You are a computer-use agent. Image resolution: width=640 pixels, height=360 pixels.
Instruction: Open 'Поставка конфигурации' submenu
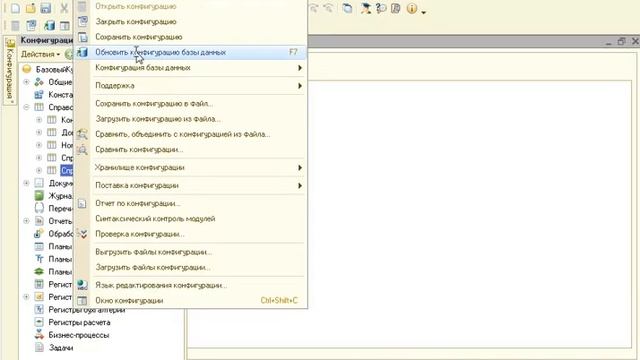pos(190,185)
